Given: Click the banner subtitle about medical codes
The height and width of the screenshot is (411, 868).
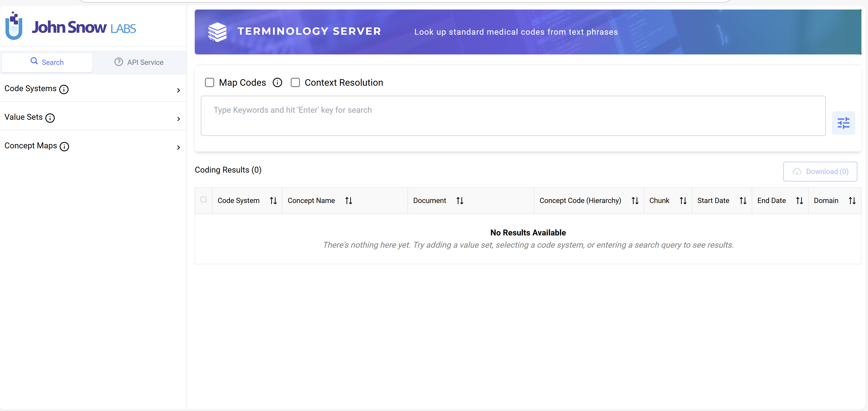Looking at the screenshot, I should (516, 32).
